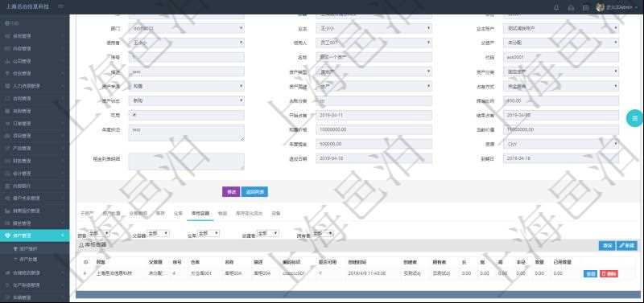Screen dimensions: 644x303
Task: Open the 资产用途 dropdown showing 生产
Action: point(374,86)
